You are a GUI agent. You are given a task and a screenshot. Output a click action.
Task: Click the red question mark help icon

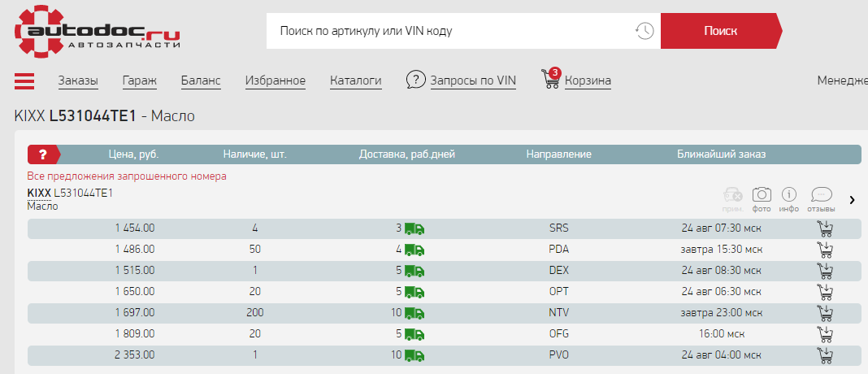42,154
